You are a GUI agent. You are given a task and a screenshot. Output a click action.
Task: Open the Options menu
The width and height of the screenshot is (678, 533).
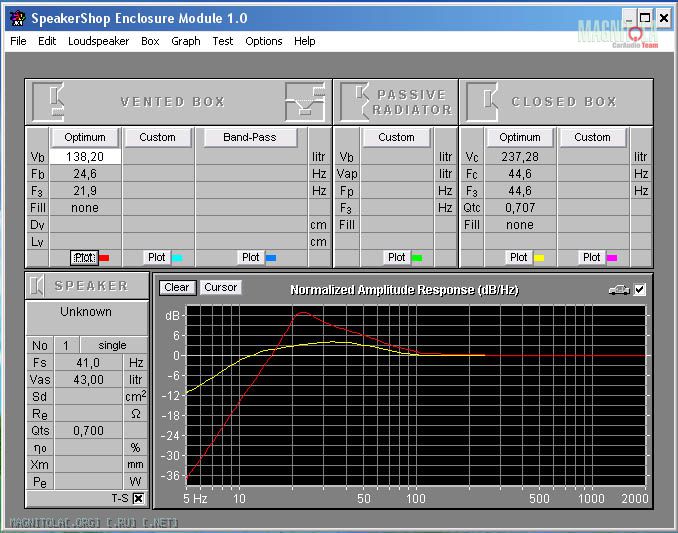264,41
